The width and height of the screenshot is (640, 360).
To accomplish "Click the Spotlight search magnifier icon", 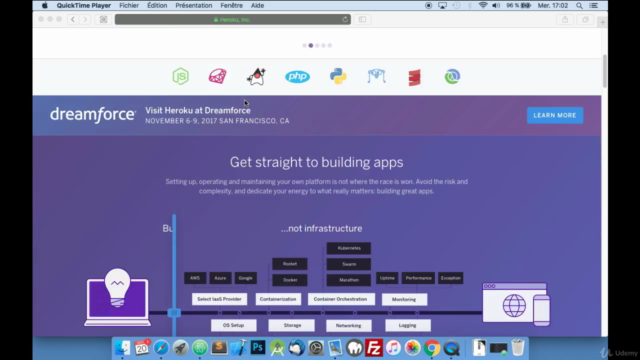I will click(x=579, y=5).
